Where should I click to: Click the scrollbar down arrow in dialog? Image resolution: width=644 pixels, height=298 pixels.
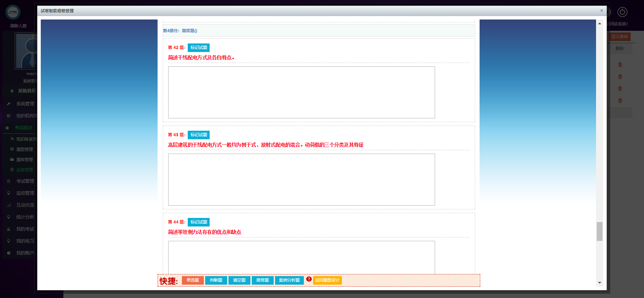[x=599, y=283]
